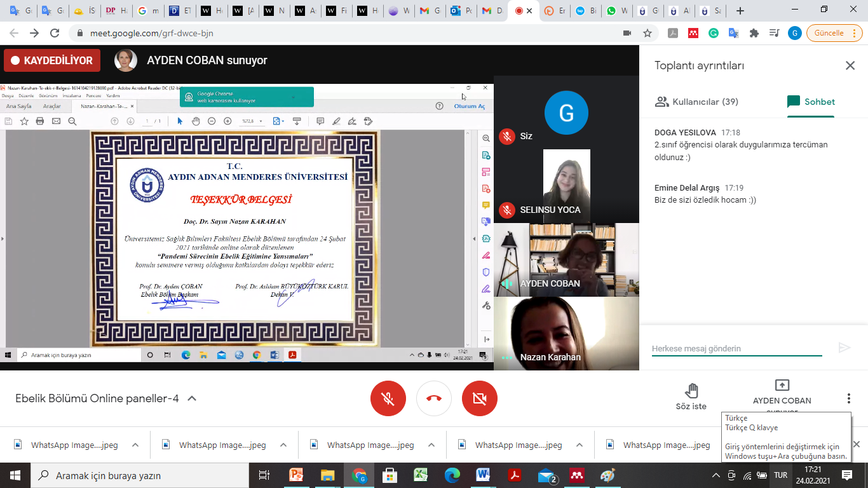The width and height of the screenshot is (868, 488).
Task: Select the Sohbet tab
Action: (x=811, y=102)
